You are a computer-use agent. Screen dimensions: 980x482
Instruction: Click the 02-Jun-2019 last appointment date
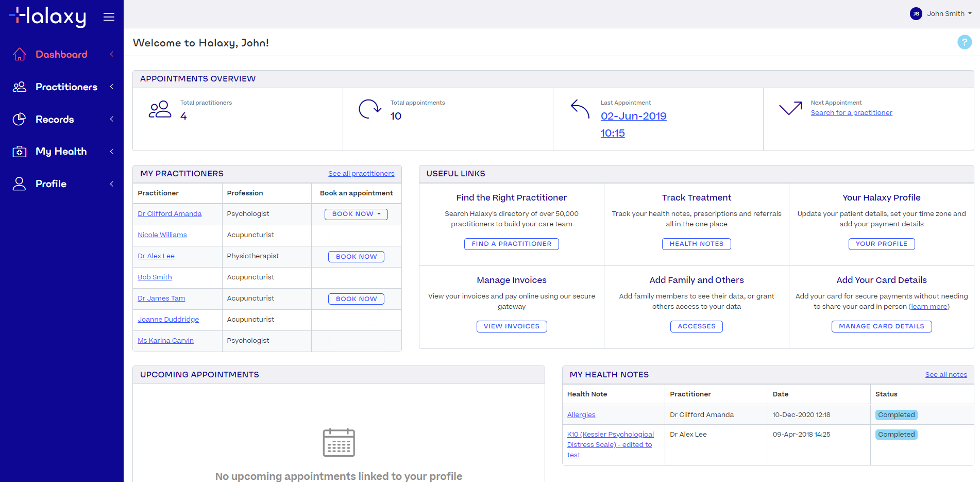(633, 116)
